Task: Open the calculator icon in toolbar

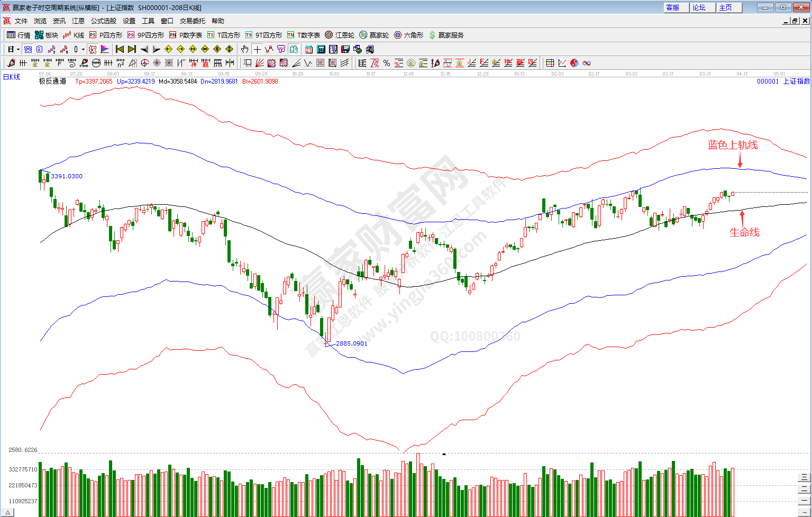Action: click(321, 49)
